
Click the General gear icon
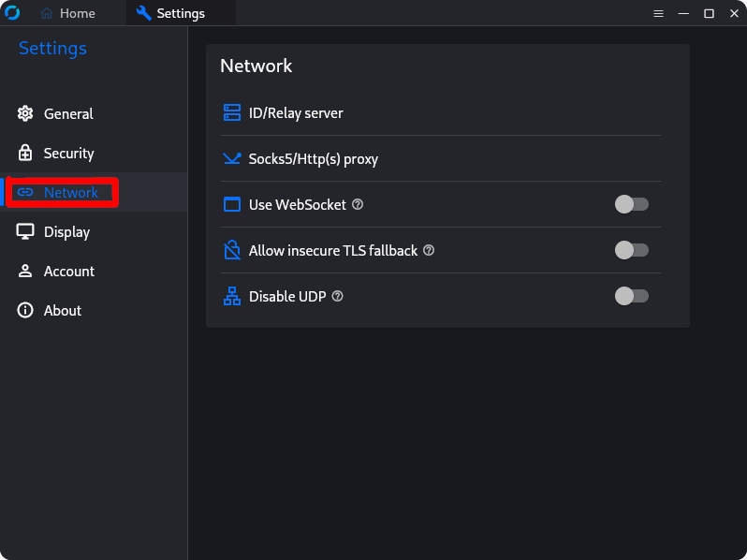click(x=25, y=113)
